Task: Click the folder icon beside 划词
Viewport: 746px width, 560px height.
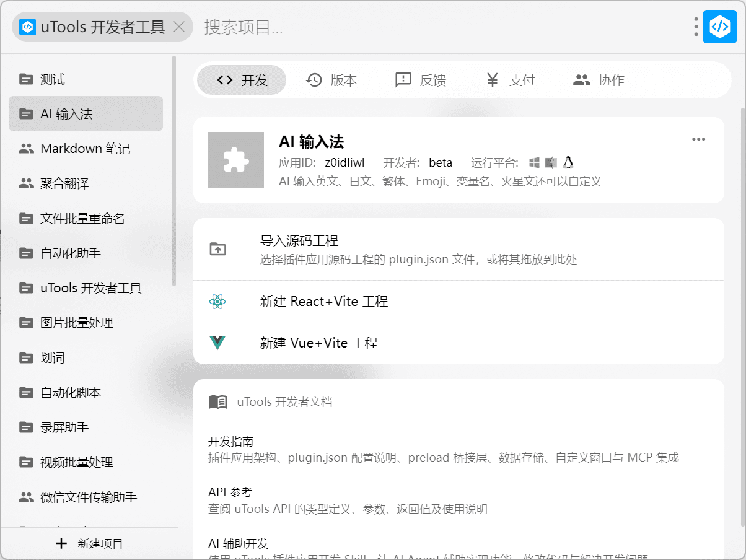Action: point(26,358)
